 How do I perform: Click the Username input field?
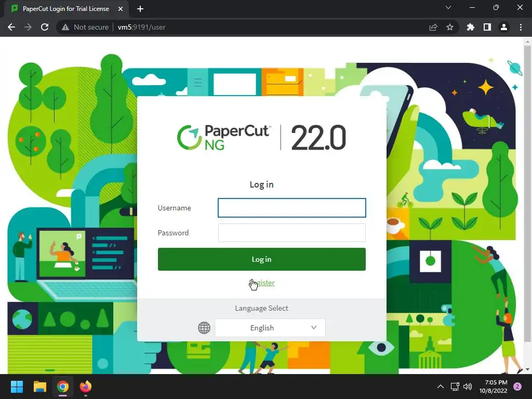coord(292,208)
